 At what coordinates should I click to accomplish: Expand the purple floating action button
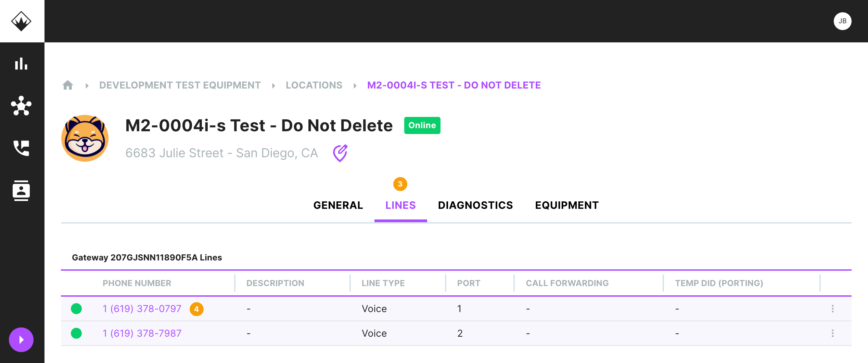[x=21, y=340]
